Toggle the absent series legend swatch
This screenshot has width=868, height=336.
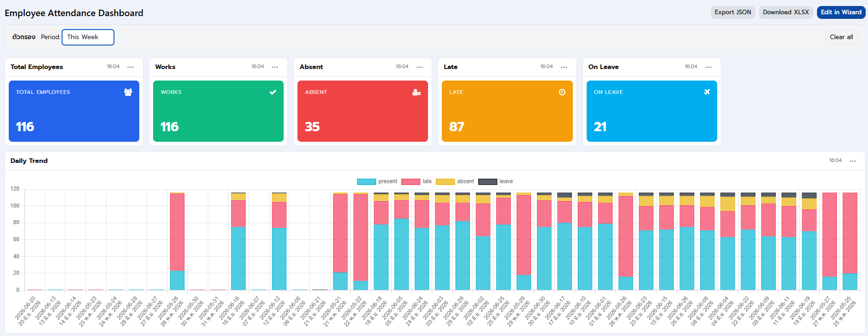pyautogui.click(x=445, y=182)
